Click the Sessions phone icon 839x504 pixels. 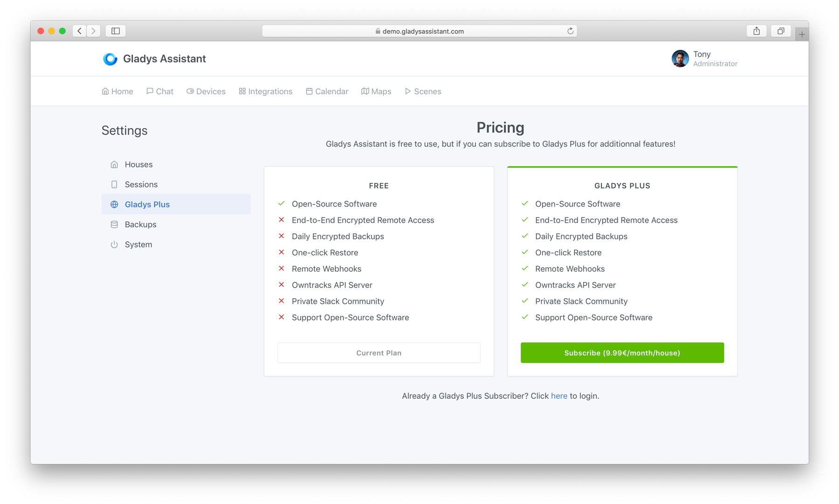tap(114, 184)
